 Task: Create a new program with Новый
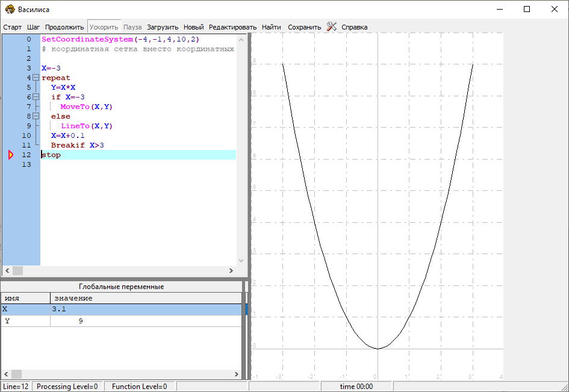pos(193,27)
